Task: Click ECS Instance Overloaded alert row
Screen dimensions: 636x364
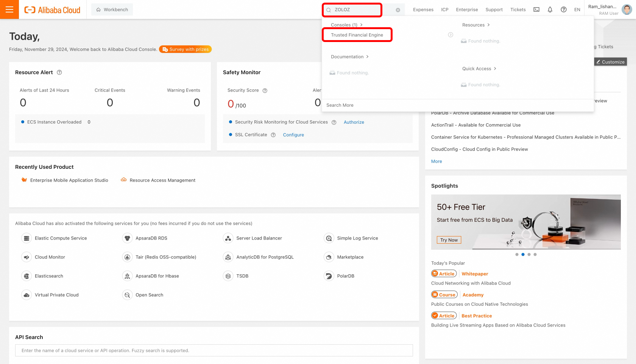Action: pyautogui.click(x=56, y=122)
